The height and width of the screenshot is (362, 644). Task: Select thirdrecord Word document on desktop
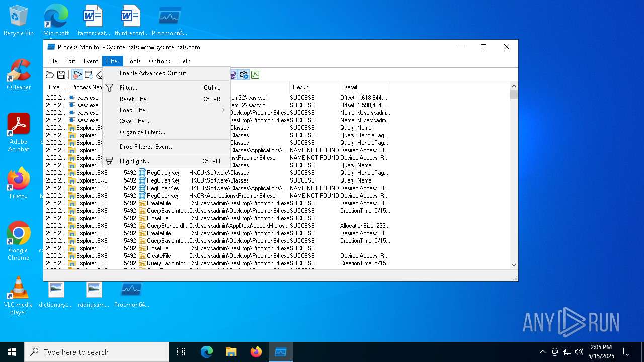pos(131,21)
